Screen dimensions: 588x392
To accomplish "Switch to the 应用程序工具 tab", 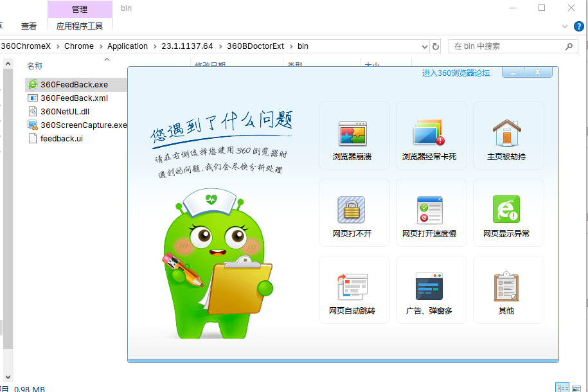I will (x=80, y=26).
